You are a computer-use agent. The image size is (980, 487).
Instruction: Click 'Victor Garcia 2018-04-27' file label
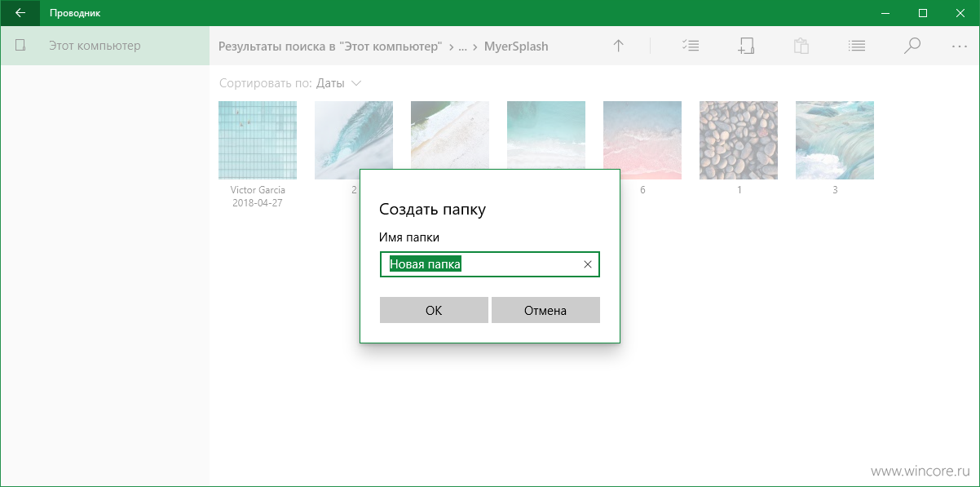[x=258, y=197]
